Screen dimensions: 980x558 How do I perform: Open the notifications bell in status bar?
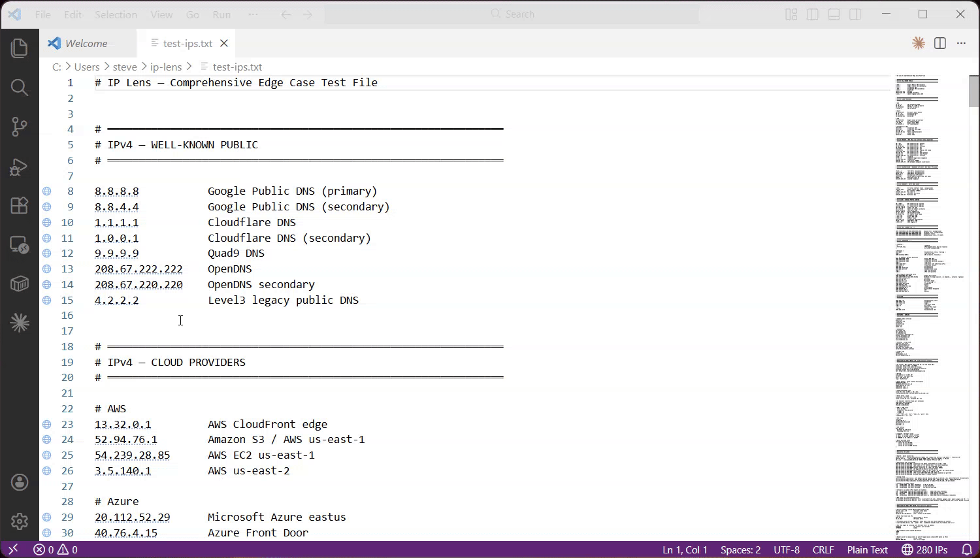967,550
